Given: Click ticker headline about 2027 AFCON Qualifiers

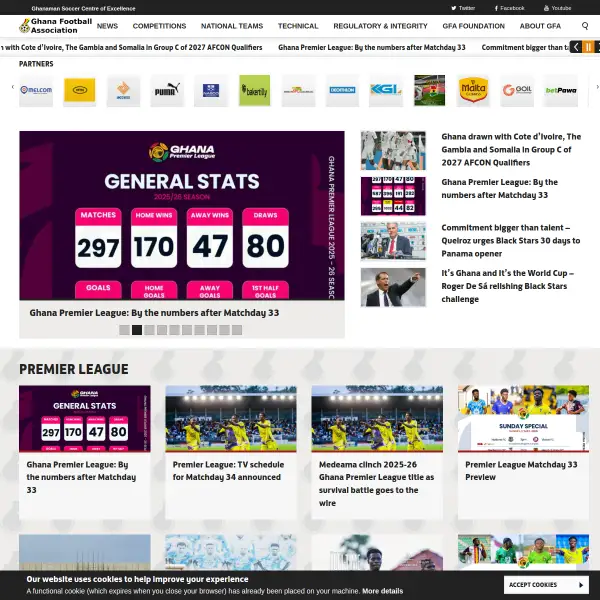Looking at the screenshot, I should coord(131,47).
